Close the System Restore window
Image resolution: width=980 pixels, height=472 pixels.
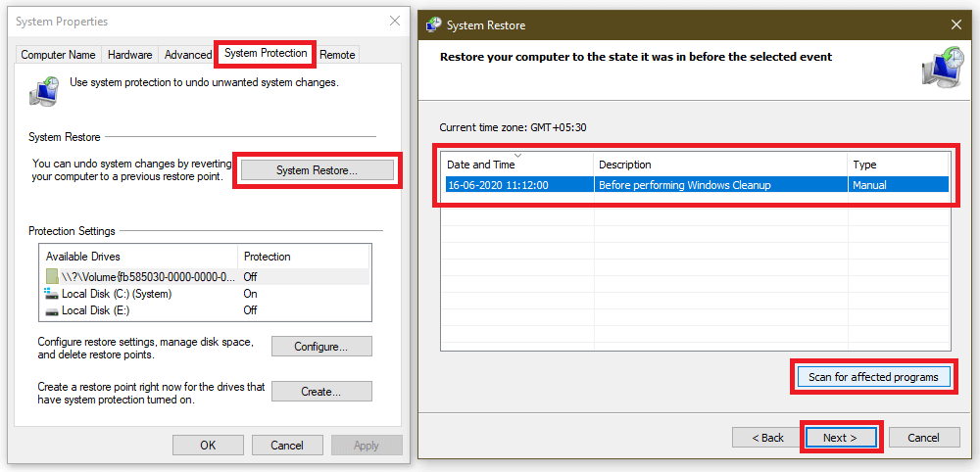tap(955, 24)
